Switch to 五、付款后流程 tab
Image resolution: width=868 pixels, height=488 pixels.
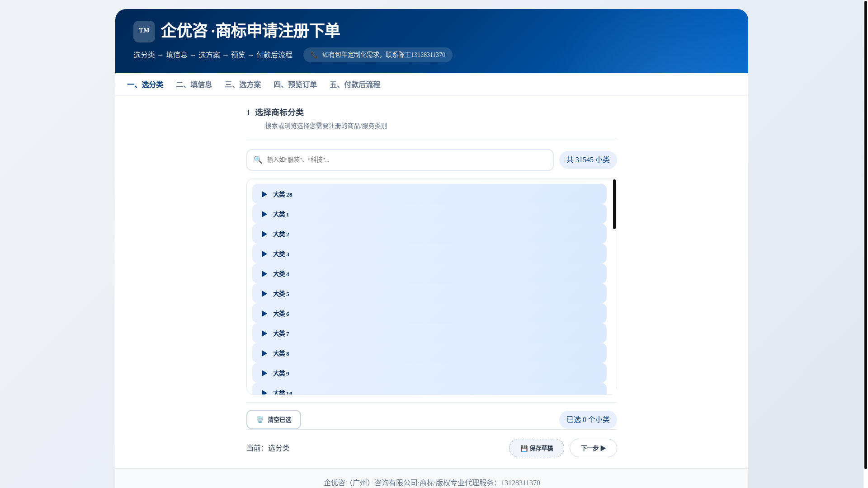pos(355,84)
